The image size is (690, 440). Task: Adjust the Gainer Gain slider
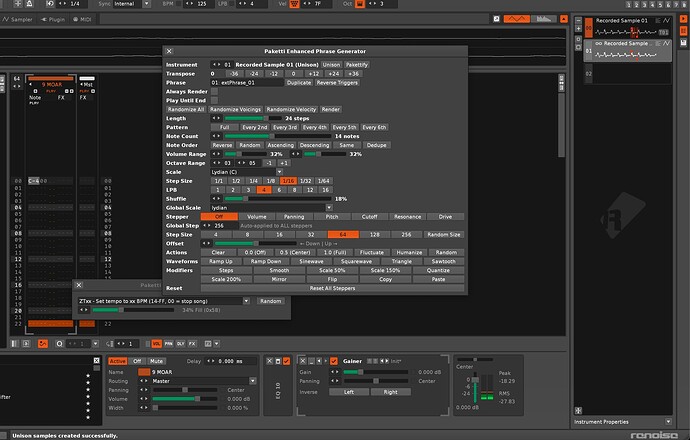coord(376,372)
